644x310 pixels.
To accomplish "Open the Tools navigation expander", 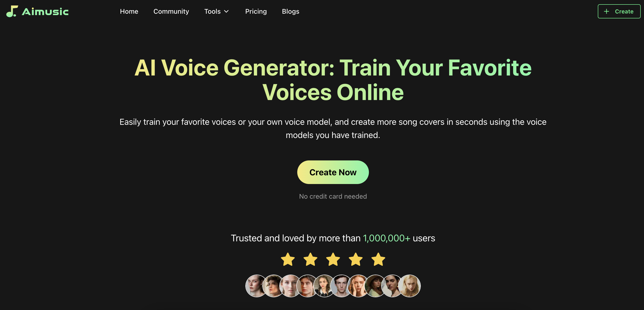I will [217, 11].
